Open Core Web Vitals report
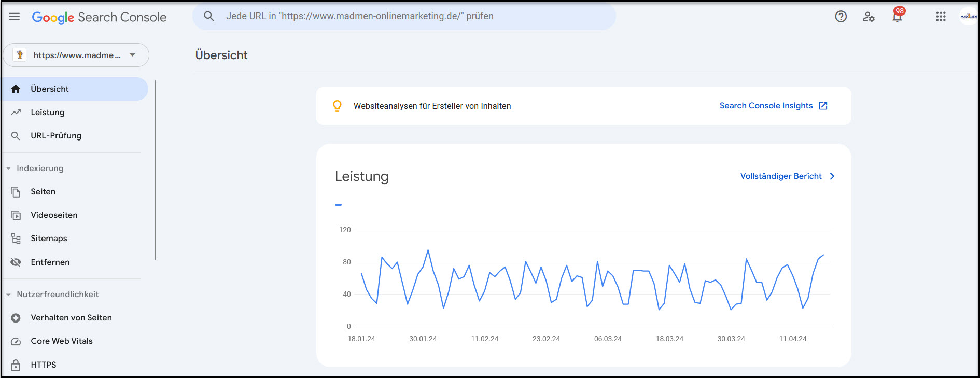 pyautogui.click(x=62, y=341)
